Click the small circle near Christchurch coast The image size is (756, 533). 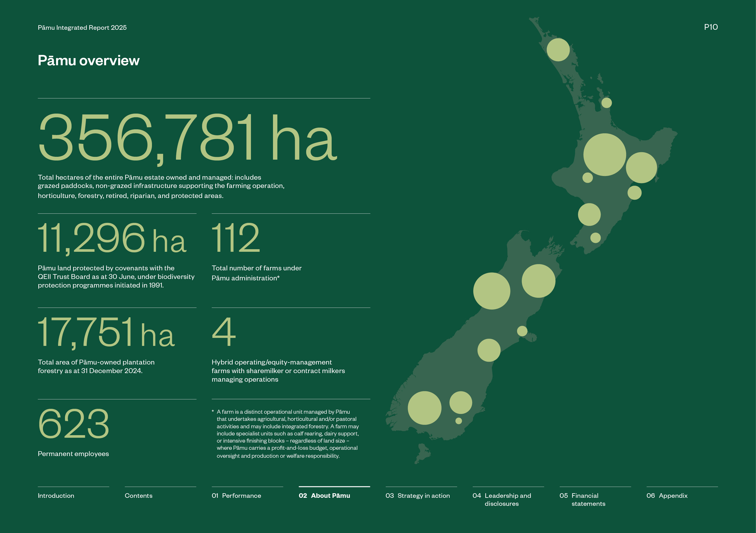pyautogui.click(x=522, y=331)
